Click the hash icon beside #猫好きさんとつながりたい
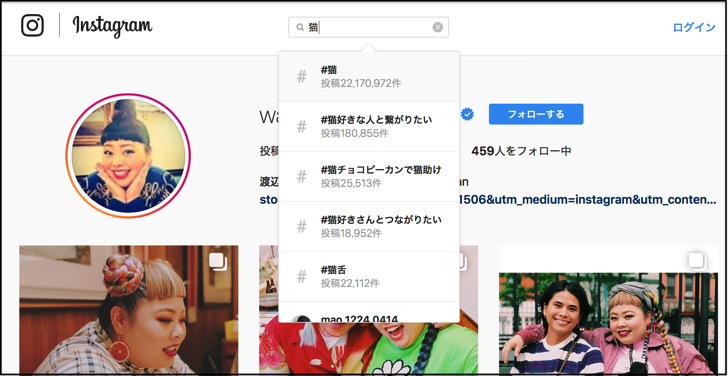The image size is (728, 376). coord(302,227)
